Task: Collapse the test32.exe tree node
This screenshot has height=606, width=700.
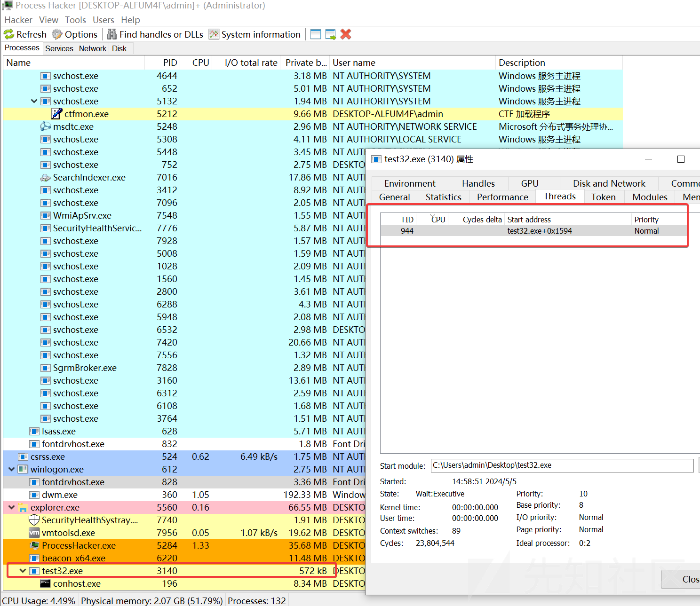Action: [x=23, y=571]
